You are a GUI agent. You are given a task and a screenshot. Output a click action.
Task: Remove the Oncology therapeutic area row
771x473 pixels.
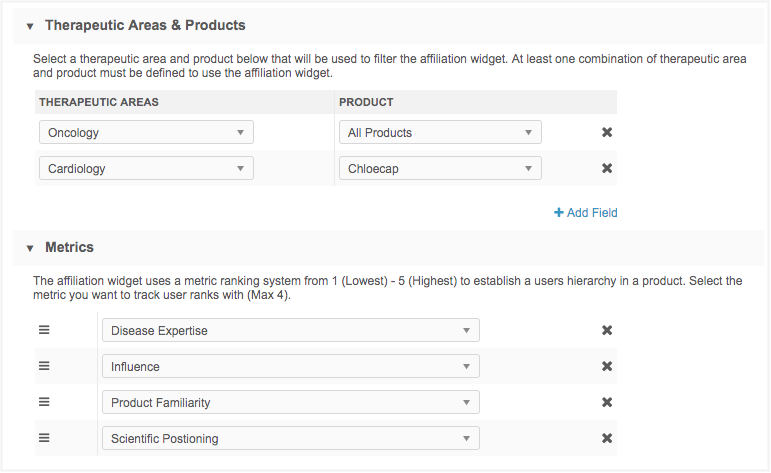pyautogui.click(x=606, y=133)
